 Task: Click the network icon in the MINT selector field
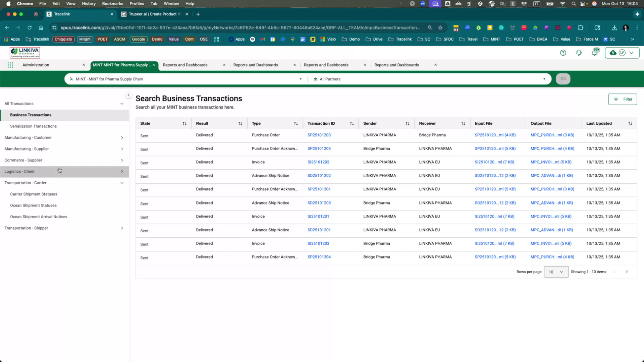(71, 79)
